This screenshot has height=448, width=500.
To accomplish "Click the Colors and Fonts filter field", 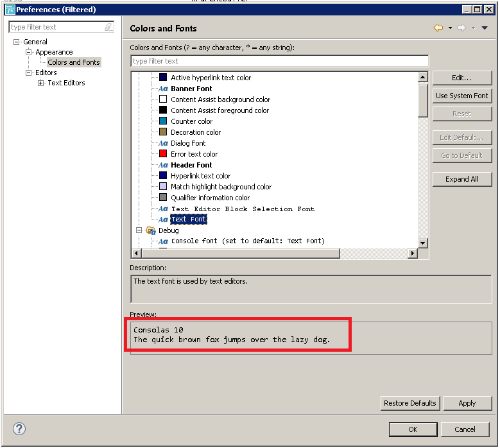I will (x=279, y=61).
